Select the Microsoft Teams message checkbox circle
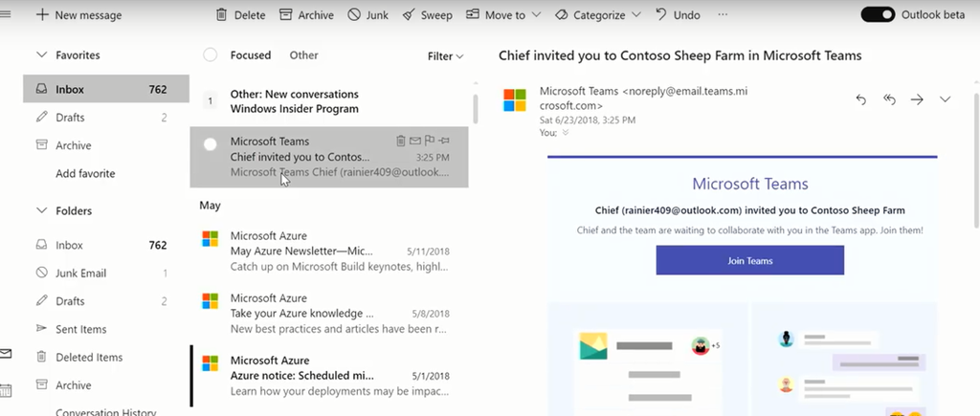 coord(211,144)
